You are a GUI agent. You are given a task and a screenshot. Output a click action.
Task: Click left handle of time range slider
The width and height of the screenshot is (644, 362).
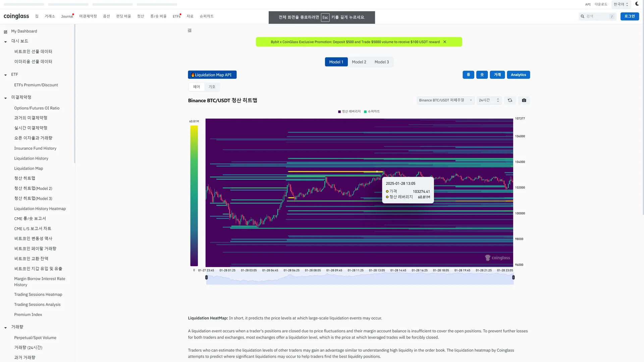click(206, 277)
